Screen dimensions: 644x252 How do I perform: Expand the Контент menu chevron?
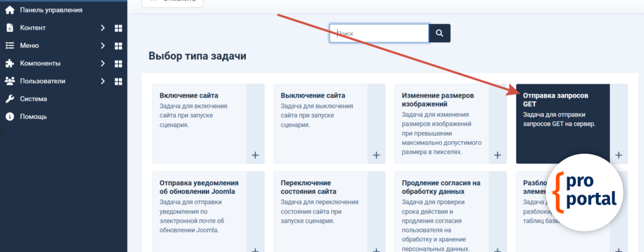point(103,28)
